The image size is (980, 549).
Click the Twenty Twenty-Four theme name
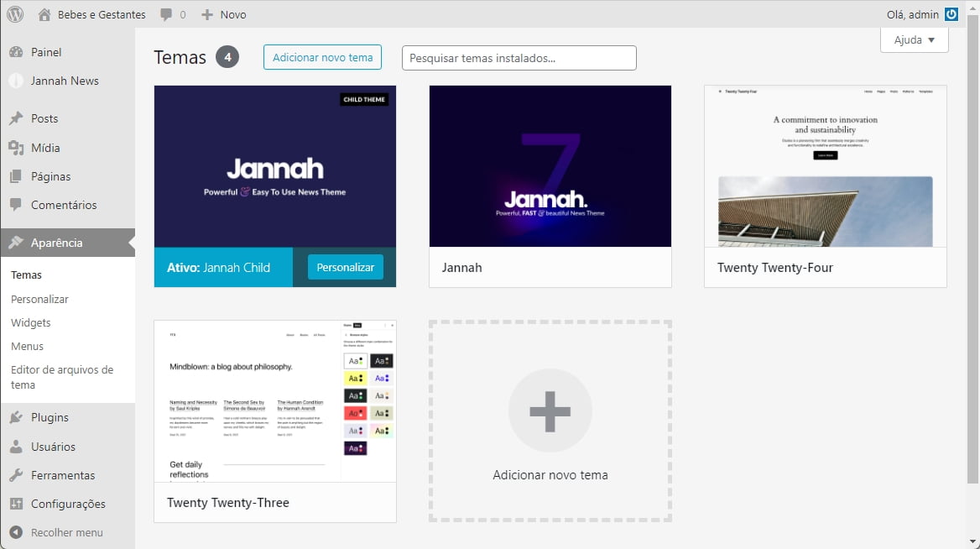775,268
